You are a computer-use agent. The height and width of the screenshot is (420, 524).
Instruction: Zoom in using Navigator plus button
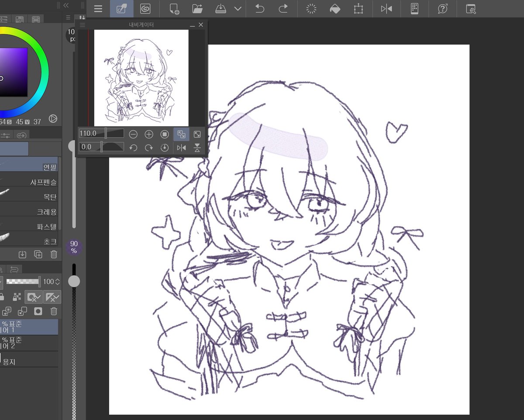[149, 134]
